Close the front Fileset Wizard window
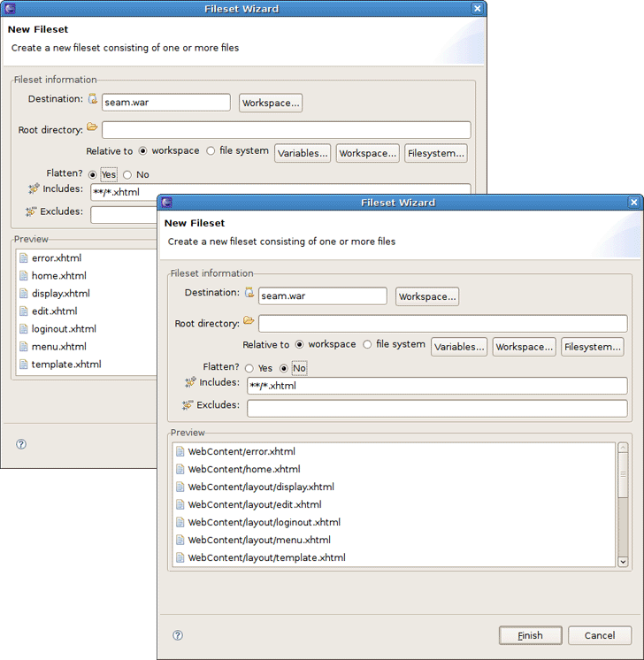 (x=633, y=203)
